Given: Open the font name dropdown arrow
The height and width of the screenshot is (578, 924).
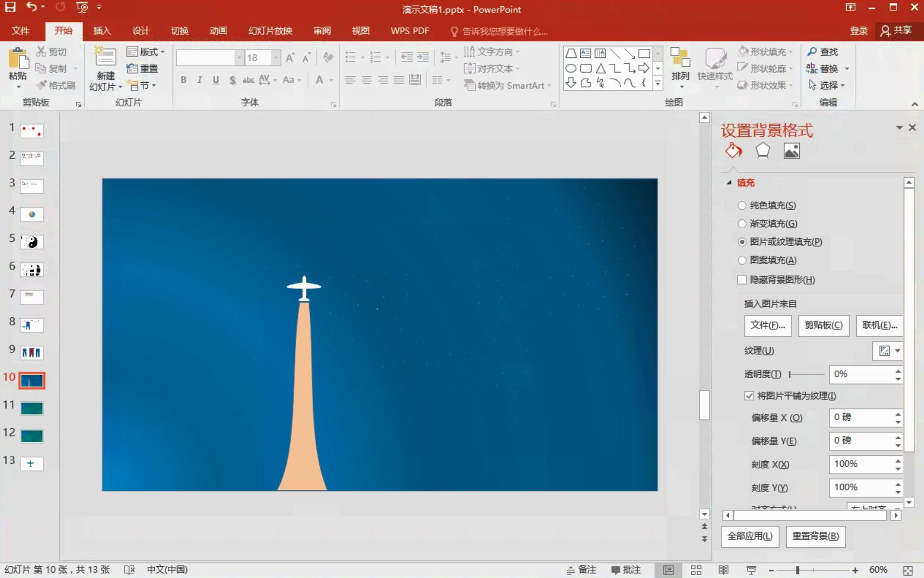Looking at the screenshot, I should click(239, 58).
